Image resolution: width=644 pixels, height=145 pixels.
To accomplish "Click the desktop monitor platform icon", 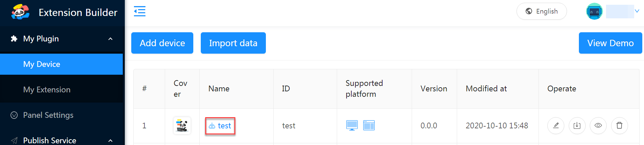I will (x=352, y=125).
